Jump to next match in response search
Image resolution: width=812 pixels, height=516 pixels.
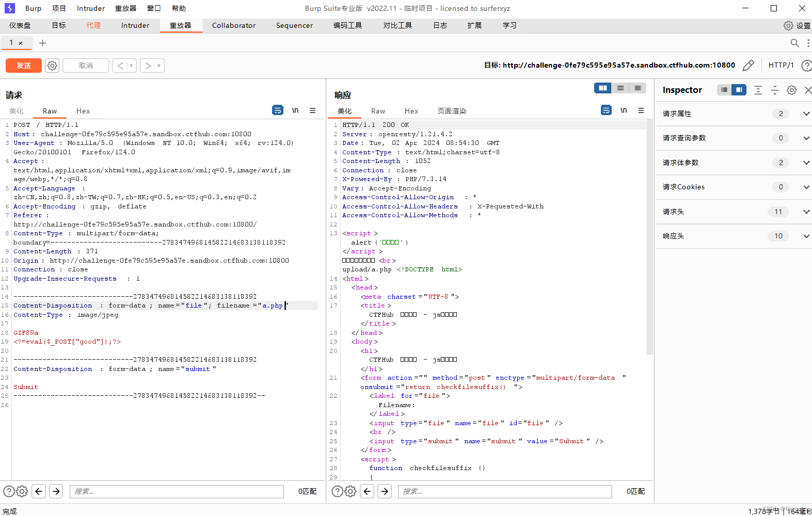click(x=385, y=491)
